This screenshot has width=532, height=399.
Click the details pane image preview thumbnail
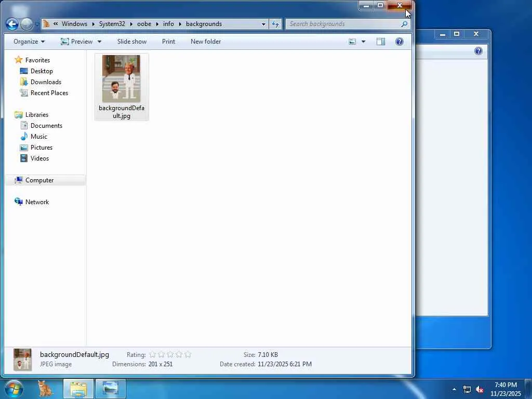click(x=22, y=360)
